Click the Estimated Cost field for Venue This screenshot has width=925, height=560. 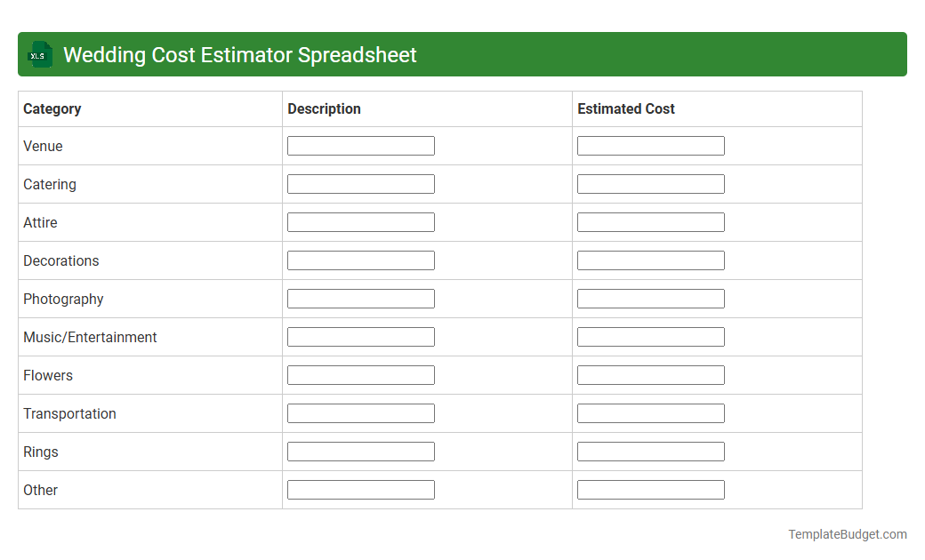point(650,145)
